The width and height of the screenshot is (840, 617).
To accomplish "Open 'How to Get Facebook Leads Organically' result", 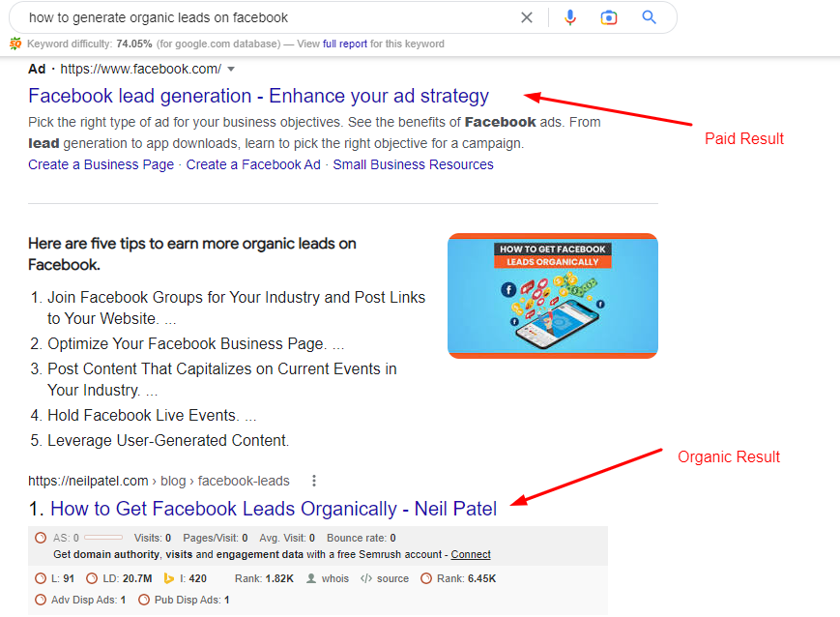I will pyautogui.click(x=273, y=509).
